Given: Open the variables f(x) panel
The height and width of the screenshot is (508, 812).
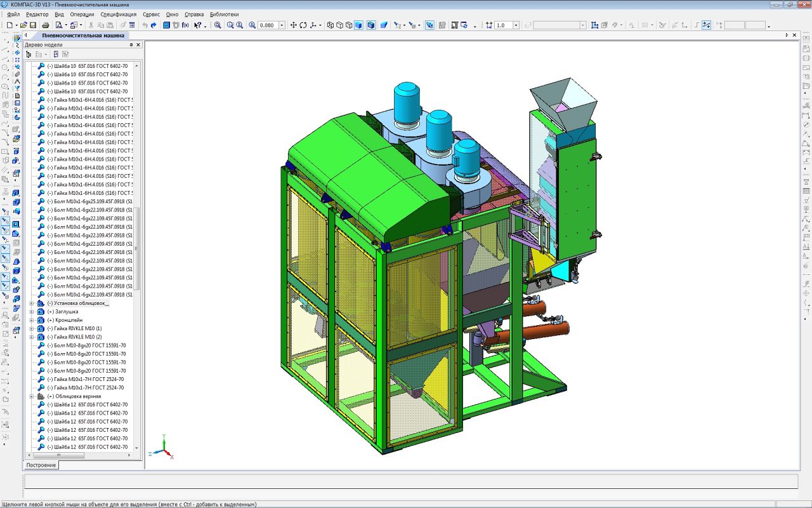Looking at the screenshot, I should coord(185,25).
